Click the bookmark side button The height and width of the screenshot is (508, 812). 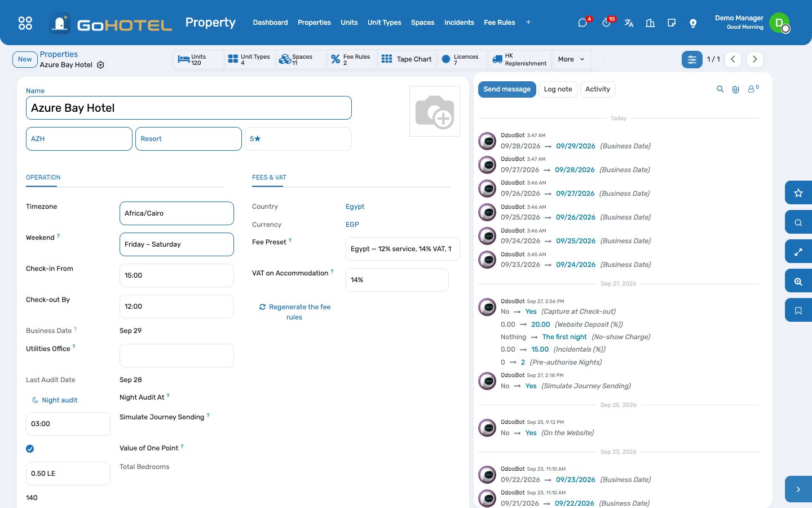point(798,310)
